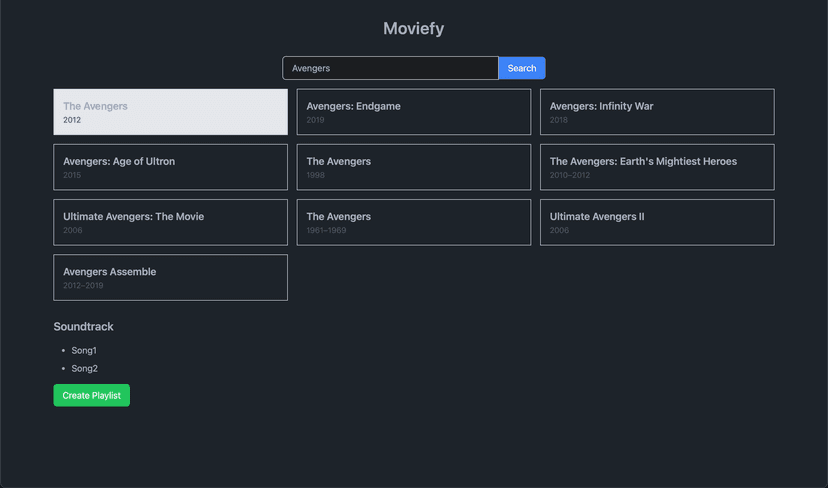The height and width of the screenshot is (488, 828).
Task: Select the Avengers Assemble result card
Action: click(170, 277)
